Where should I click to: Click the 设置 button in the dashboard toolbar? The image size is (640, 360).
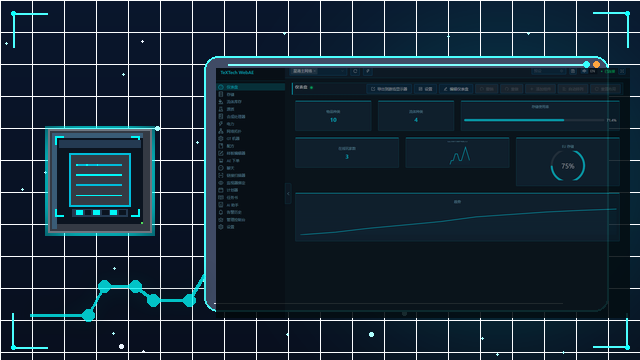click(425, 89)
